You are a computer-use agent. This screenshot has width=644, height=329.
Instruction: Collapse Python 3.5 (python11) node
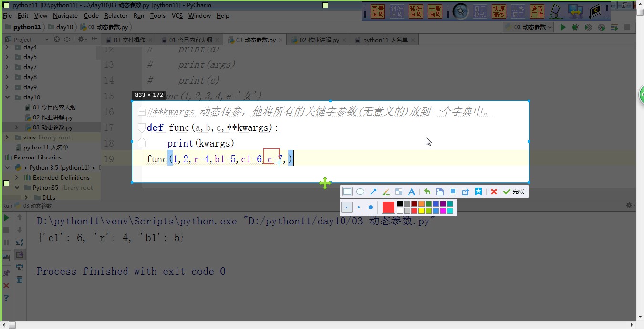[x=7, y=168]
